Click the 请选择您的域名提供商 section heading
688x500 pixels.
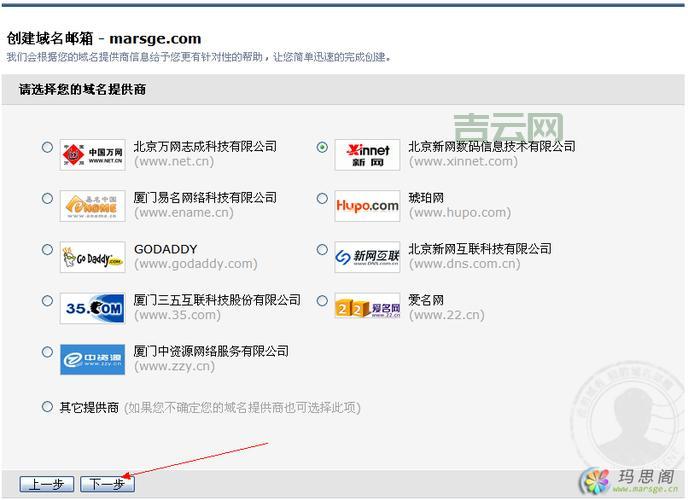82,89
